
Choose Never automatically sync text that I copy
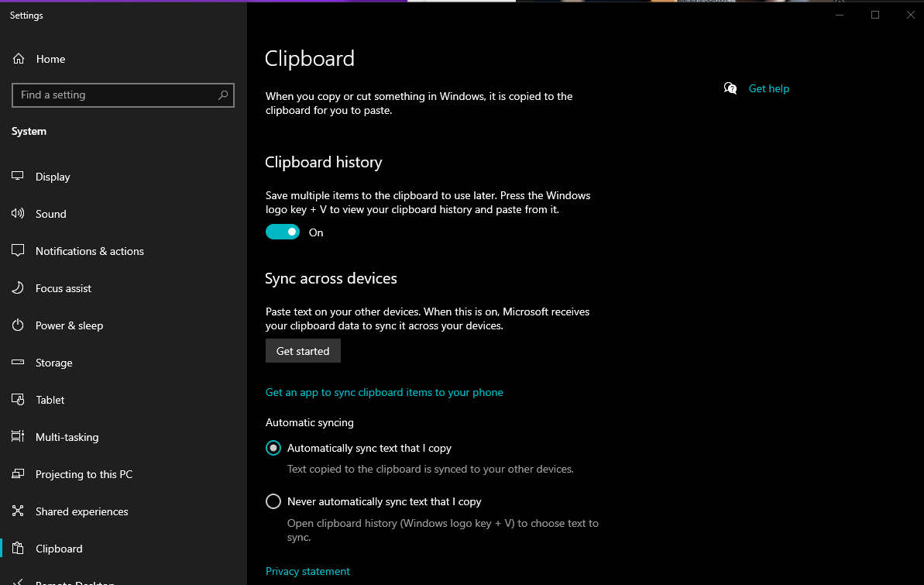tap(273, 501)
